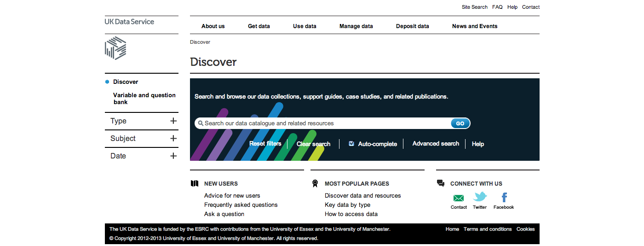The image size is (644, 246).
Task: Click the UK Data Service cube logo
Action: [x=115, y=48]
